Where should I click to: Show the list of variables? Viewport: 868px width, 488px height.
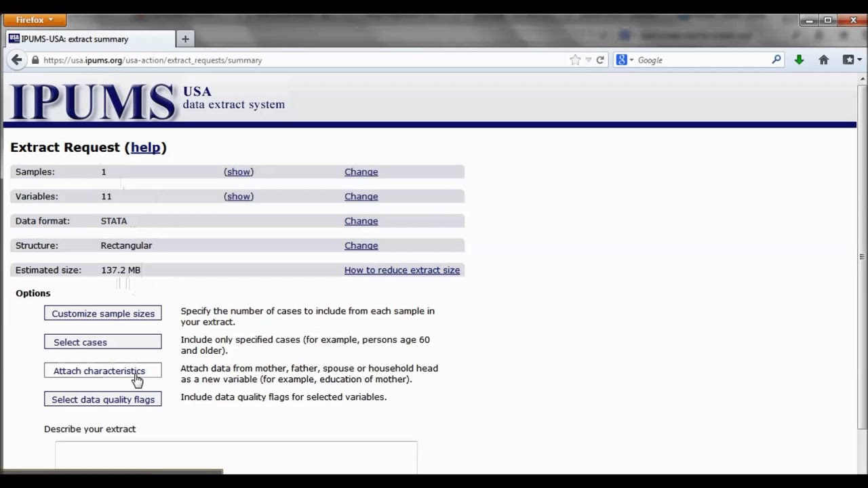pyautogui.click(x=239, y=196)
